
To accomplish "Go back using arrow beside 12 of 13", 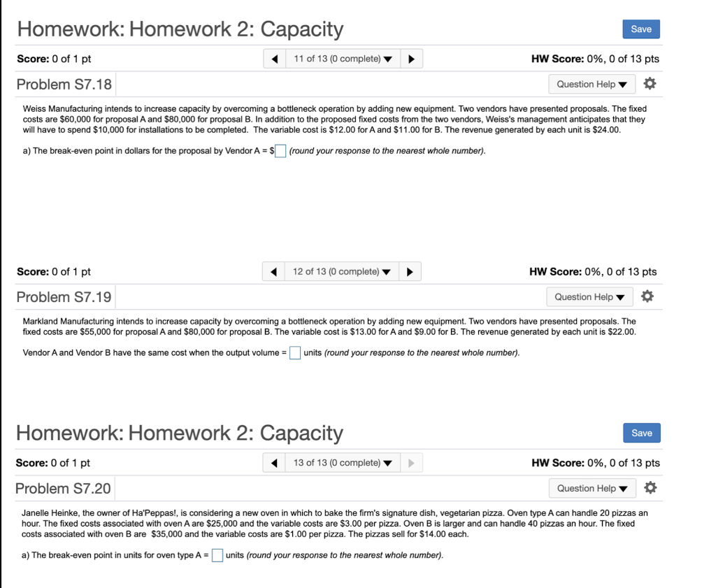I will pos(273,271).
